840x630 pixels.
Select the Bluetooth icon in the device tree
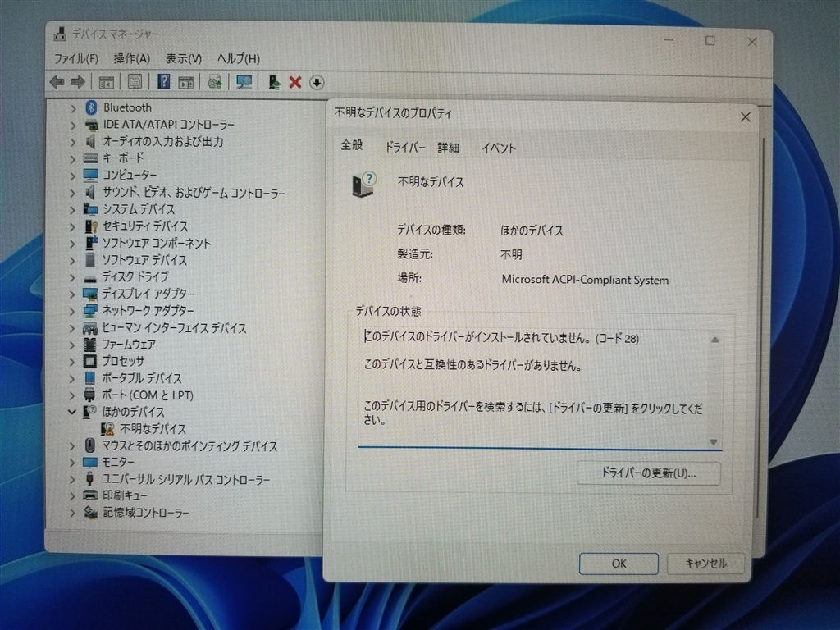90,107
